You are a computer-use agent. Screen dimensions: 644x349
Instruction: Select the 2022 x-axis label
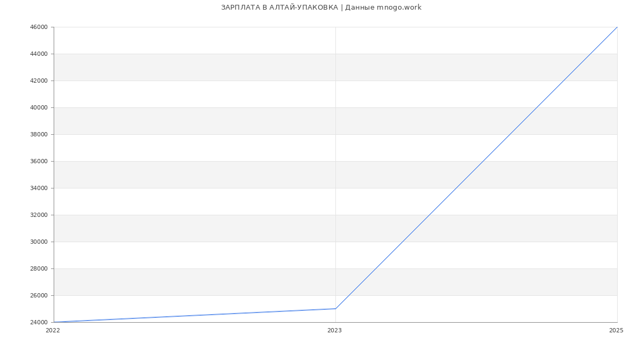tap(53, 331)
